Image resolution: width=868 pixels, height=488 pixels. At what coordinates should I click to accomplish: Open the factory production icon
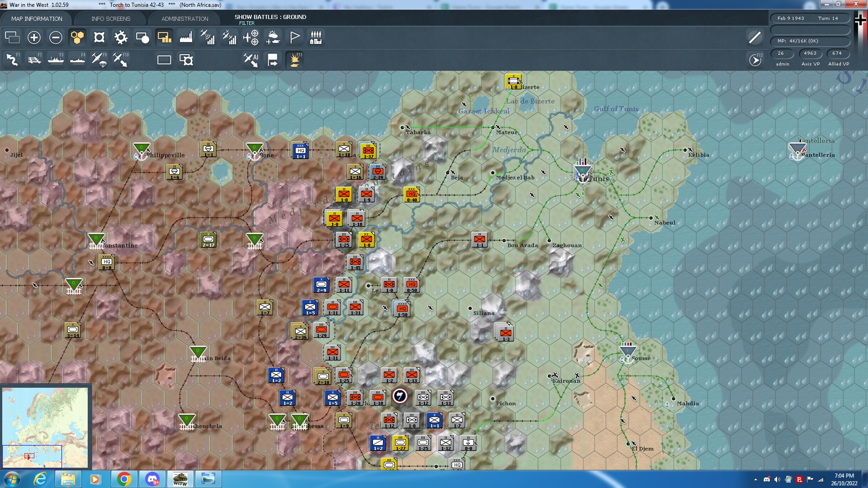[x=186, y=38]
